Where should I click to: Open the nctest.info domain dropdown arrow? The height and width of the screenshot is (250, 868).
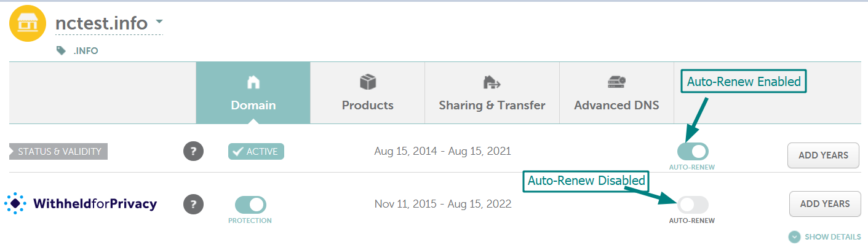(159, 22)
